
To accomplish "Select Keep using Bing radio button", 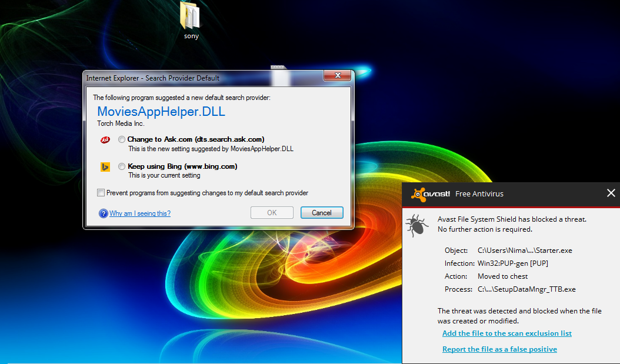I will click(x=122, y=167).
